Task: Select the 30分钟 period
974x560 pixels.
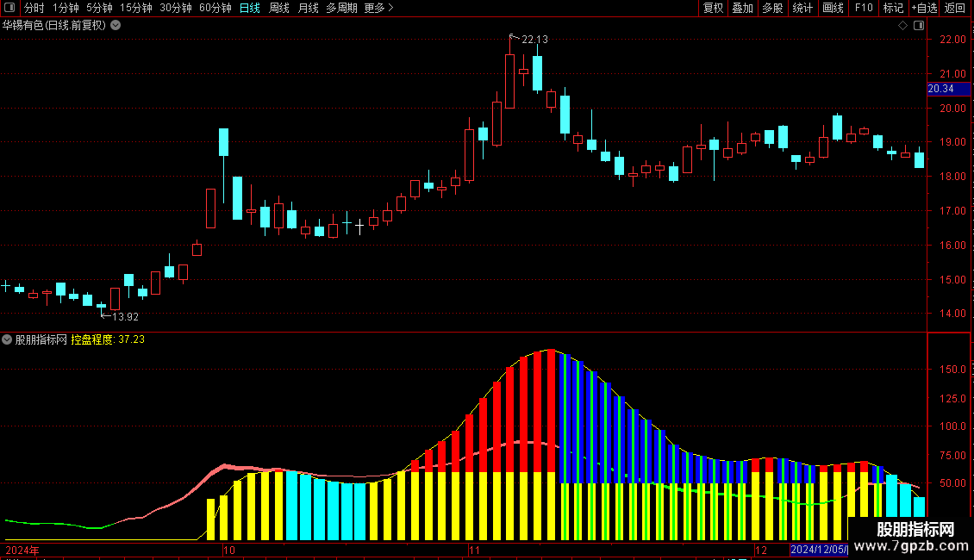Action: pos(176,8)
